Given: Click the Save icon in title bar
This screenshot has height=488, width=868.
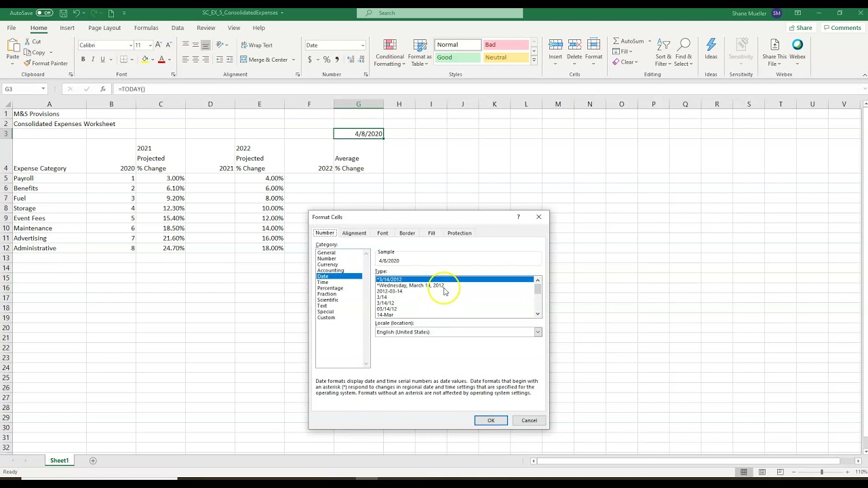Looking at the screenshot, I should pyautogui.click(x=63, y=13).
